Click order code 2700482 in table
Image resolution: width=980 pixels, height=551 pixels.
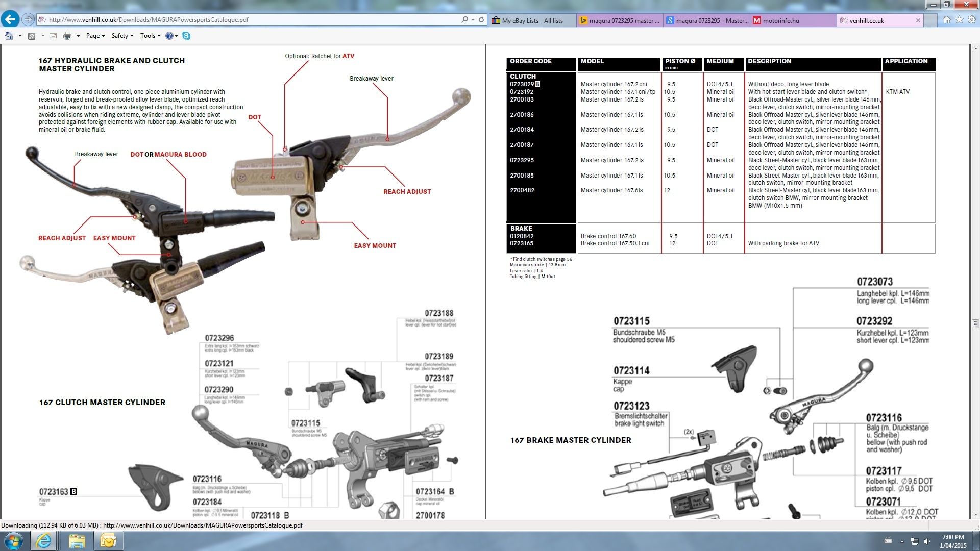522,190
